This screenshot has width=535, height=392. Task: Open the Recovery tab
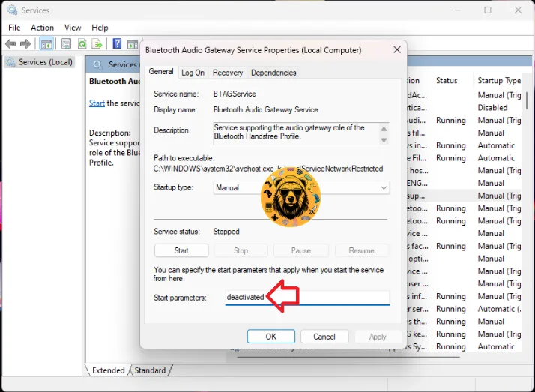227,73
